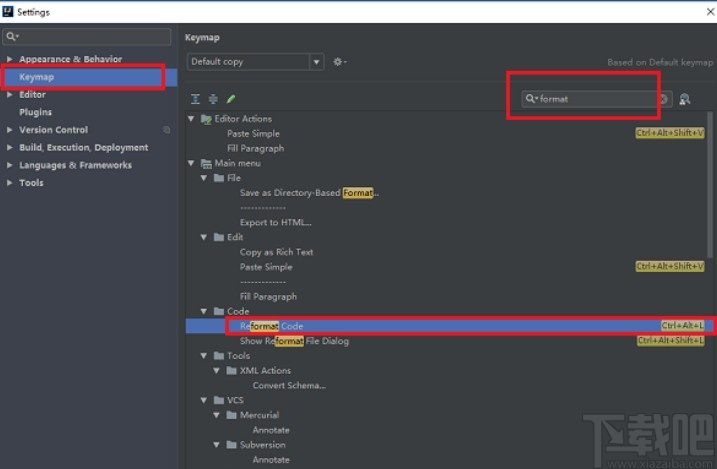Click the Editor Actions folder icon
Viewport: 717px width, 469px height.
(x=206, y=119)
